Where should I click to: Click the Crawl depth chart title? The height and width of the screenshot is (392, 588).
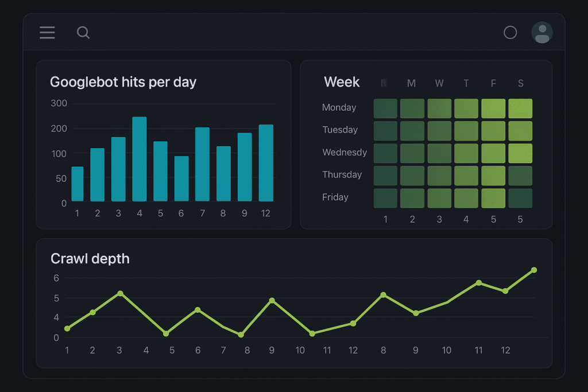90,259
